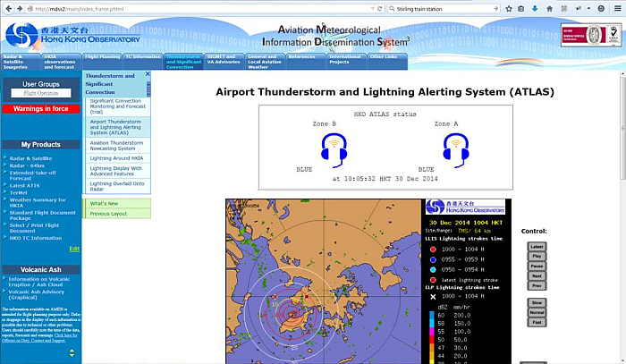Bookmark this page with the star icon
Screen dimensions: 626x364
509,8
